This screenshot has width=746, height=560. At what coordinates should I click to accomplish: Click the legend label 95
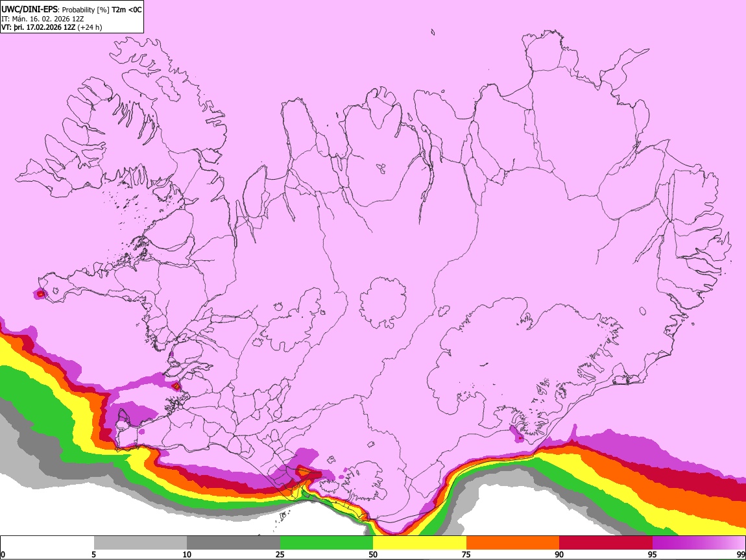tap(652, 555)
